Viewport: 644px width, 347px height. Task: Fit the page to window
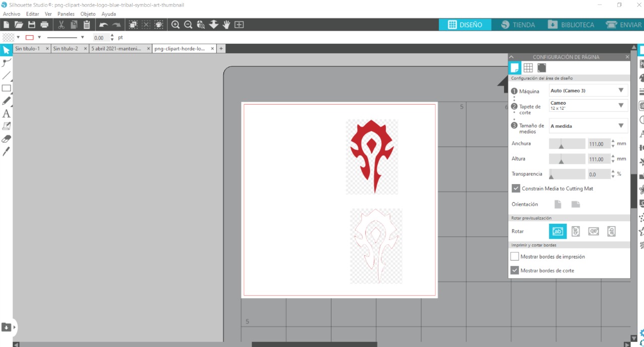[x=239, y=25]
